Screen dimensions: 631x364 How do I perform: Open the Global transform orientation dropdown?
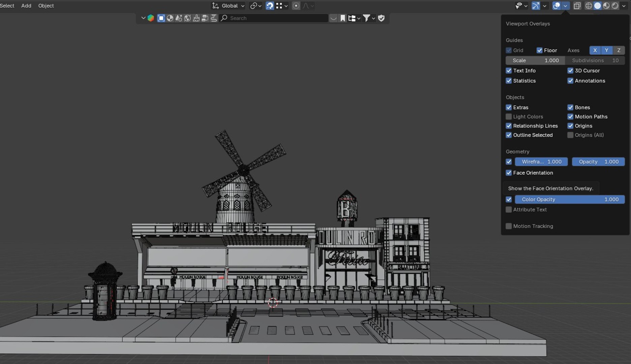pos(228,6)
